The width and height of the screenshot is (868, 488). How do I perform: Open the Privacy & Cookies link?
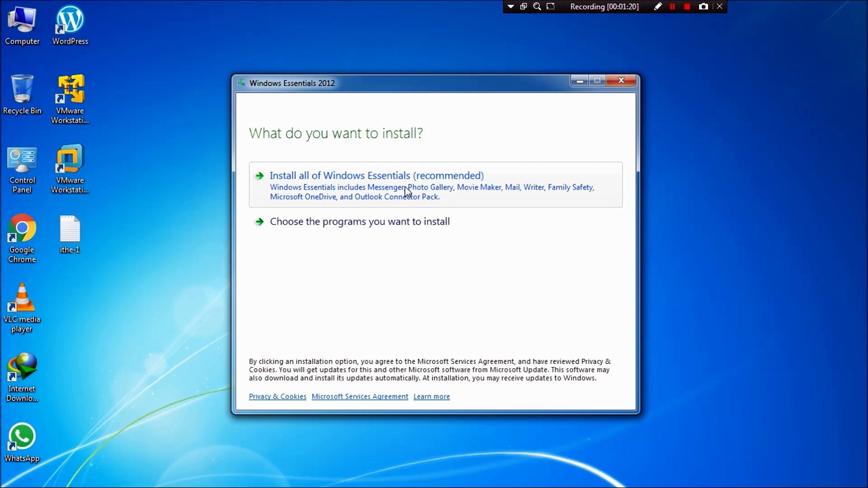(277, 397)
